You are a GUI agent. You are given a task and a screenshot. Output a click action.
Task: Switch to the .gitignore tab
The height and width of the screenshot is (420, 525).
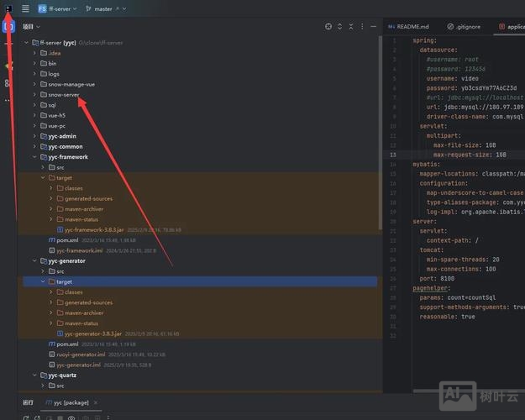click(464, 27)
